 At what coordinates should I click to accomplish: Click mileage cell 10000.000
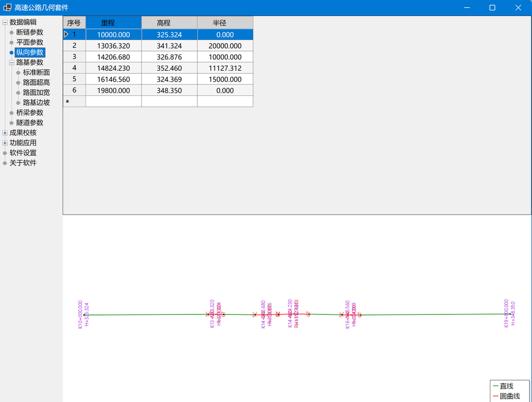click(x=114, y=35)
